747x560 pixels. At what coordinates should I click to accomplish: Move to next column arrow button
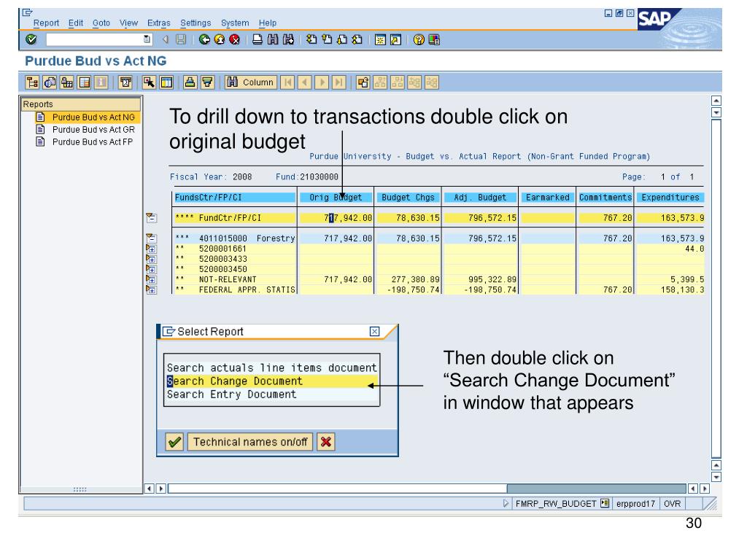322,82
